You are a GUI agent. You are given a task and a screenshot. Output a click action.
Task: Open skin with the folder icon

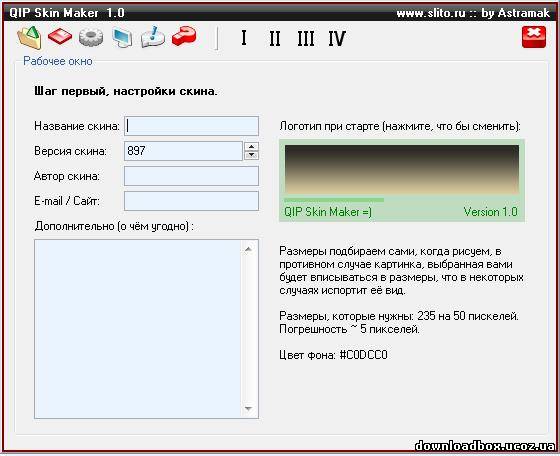click(29, 37)
